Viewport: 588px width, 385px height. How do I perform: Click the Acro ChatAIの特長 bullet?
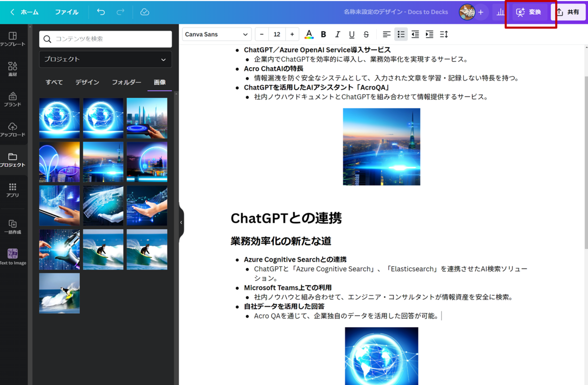pos(273,69)
